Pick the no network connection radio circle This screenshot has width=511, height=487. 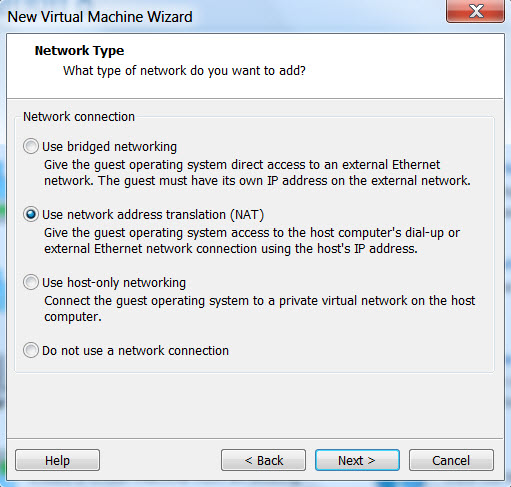coord(31,350)
